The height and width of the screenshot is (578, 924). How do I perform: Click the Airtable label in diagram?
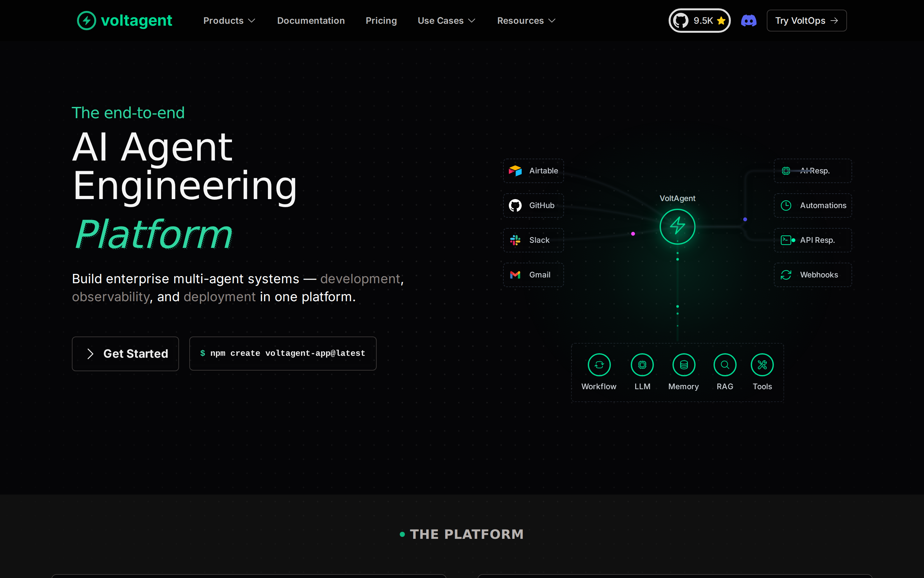[543, 171]
